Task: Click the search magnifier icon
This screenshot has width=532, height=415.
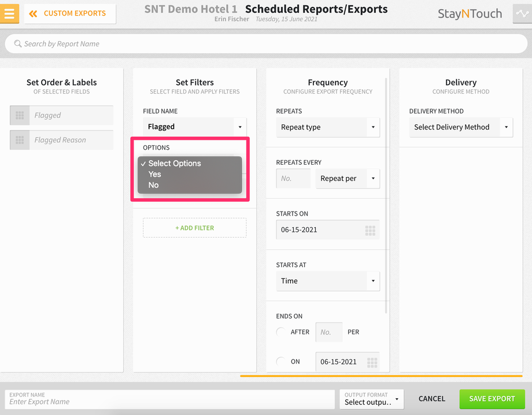Action: click(18, 44)
